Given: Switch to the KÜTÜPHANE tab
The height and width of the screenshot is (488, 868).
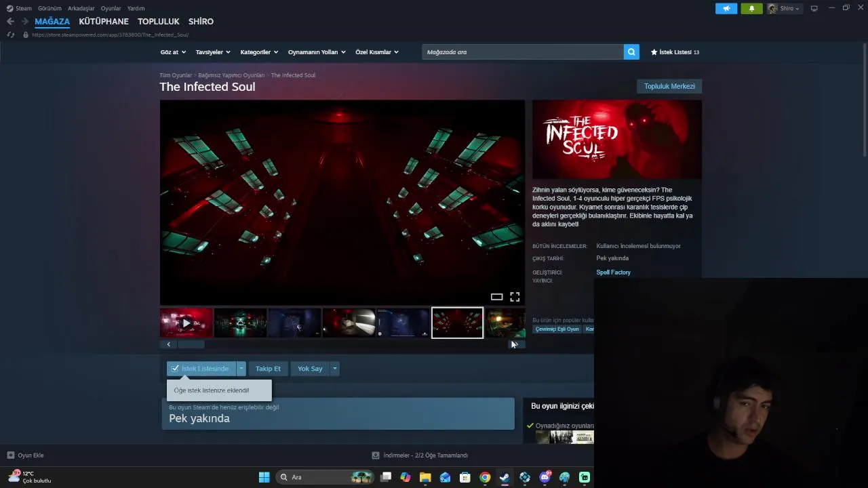Looking at the screenshot, I should coord(104,22).
